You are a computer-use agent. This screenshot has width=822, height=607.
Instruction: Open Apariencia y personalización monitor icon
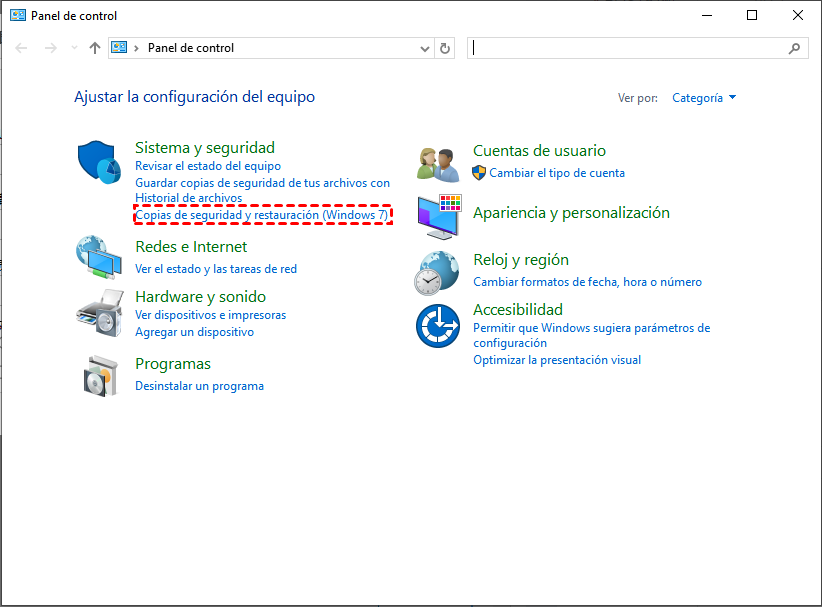437,215
